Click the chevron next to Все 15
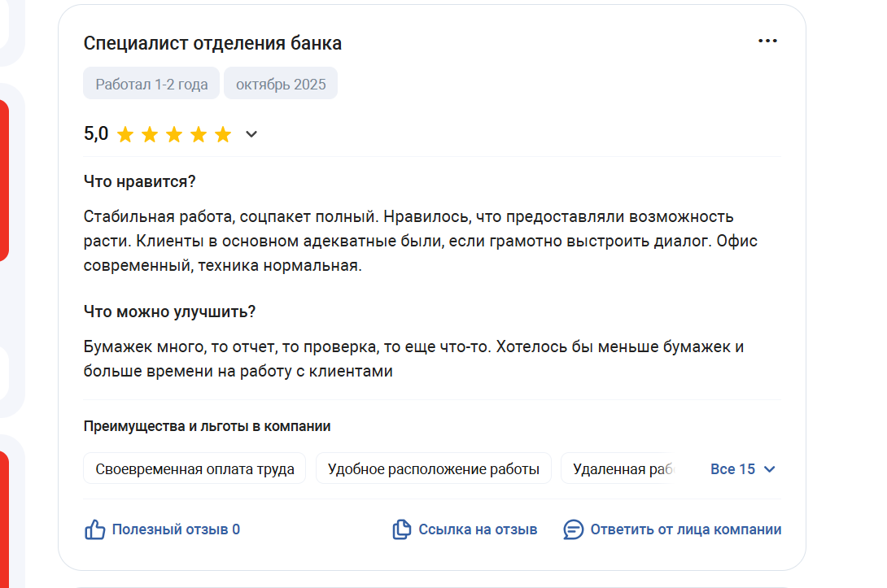Image resolution: width=887 pixels, height=588 pixels. (770, 469)
